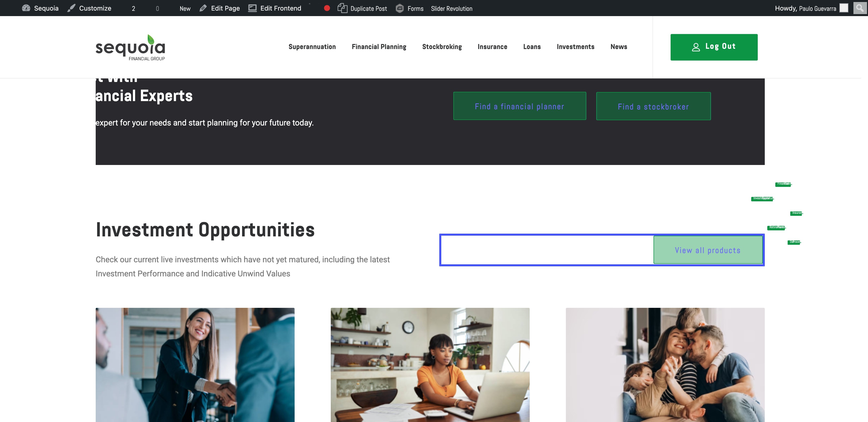Click the Sequoia Financial Group logo
Viewport: 868px width, 422px height.
(130, 47)
